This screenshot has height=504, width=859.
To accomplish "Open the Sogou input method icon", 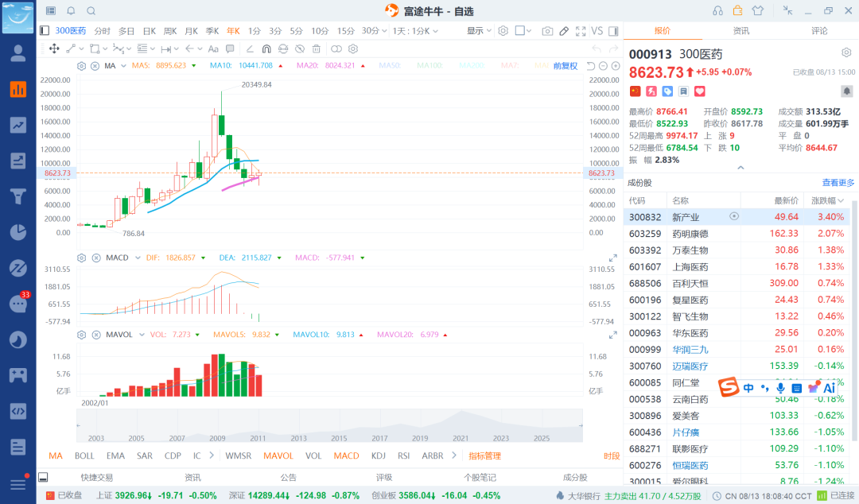I will [x=729, y=387].
